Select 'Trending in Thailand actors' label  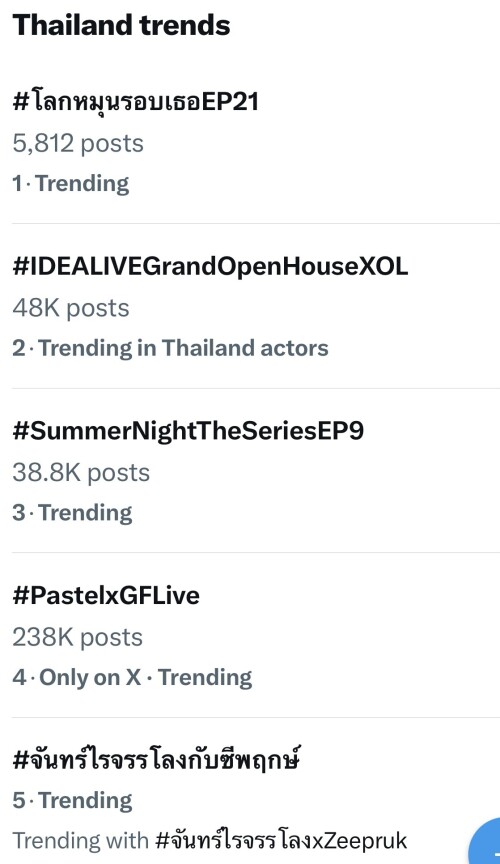(x=183, y=348)
